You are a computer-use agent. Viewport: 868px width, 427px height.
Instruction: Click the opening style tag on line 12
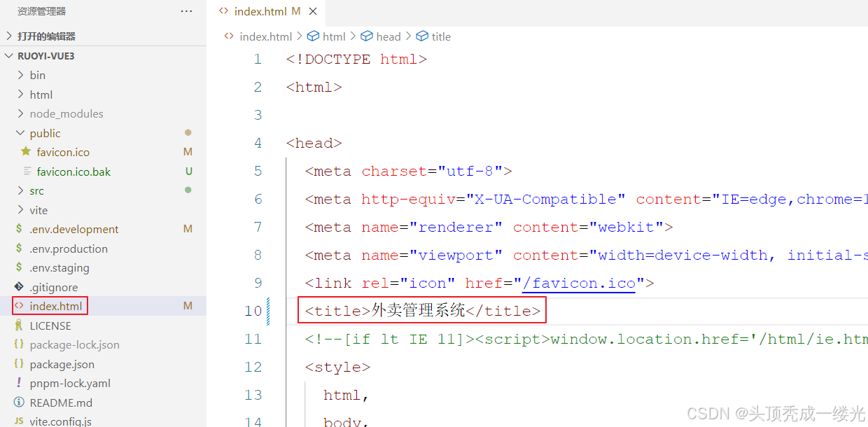(x=337, y=367)
